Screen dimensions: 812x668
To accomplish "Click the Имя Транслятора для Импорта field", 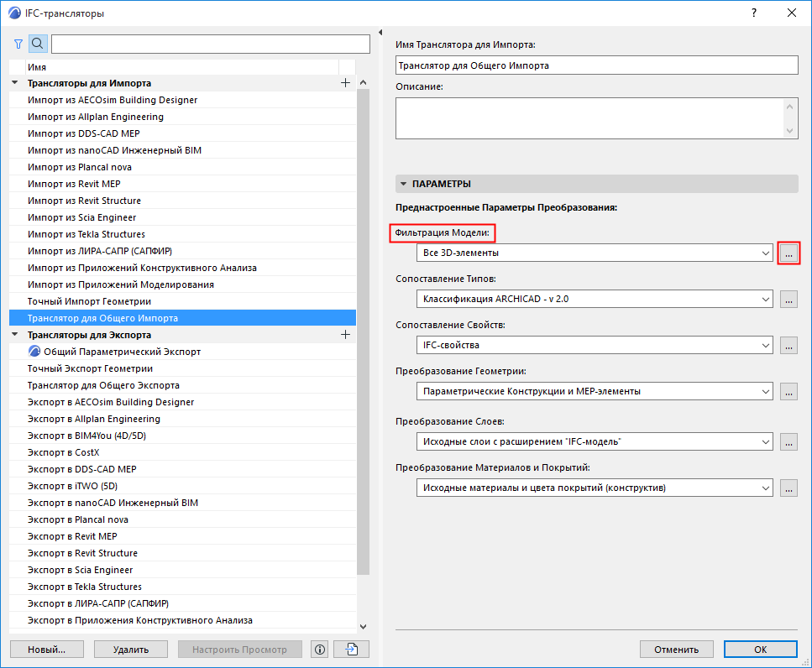I will [596, 65].
